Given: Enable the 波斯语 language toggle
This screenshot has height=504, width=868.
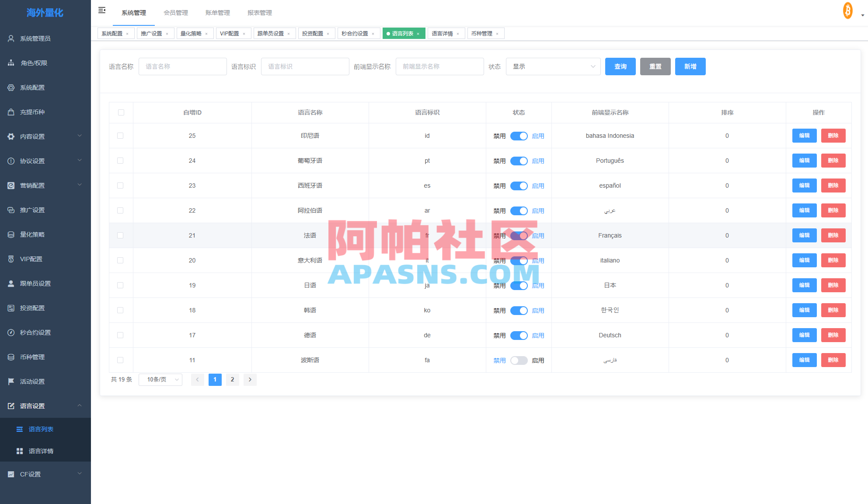Looking at the screenshot, I should (519, 360).
